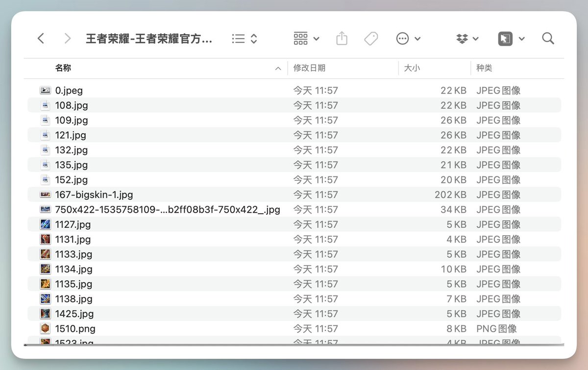Click the search magnifier icon

click(x=548, y=39)
